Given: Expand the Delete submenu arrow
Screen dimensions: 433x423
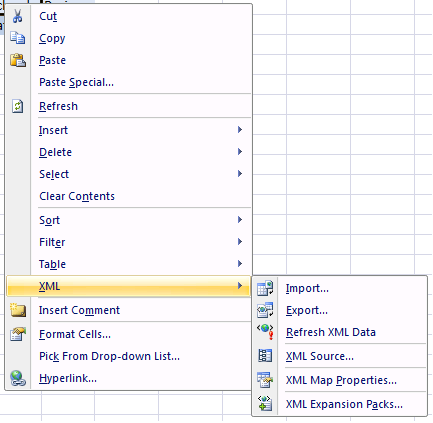Looking at the screenshot, I should [240, 152].
